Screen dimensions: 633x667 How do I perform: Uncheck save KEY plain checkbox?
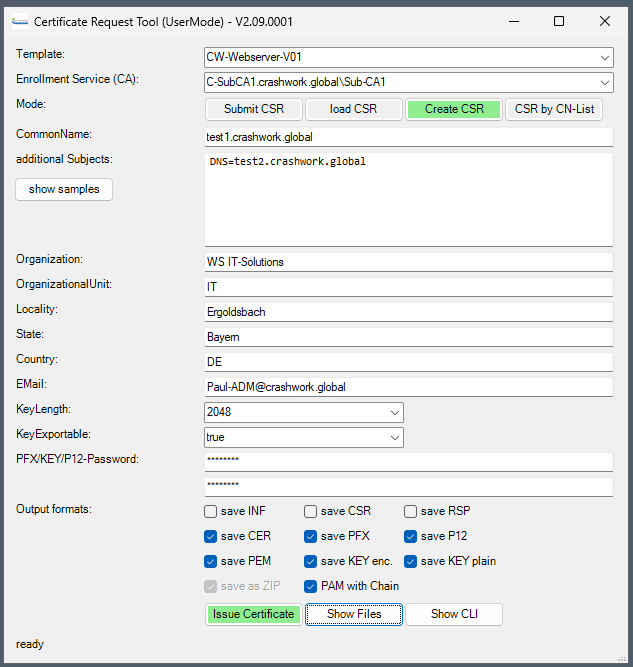(411, 562)
